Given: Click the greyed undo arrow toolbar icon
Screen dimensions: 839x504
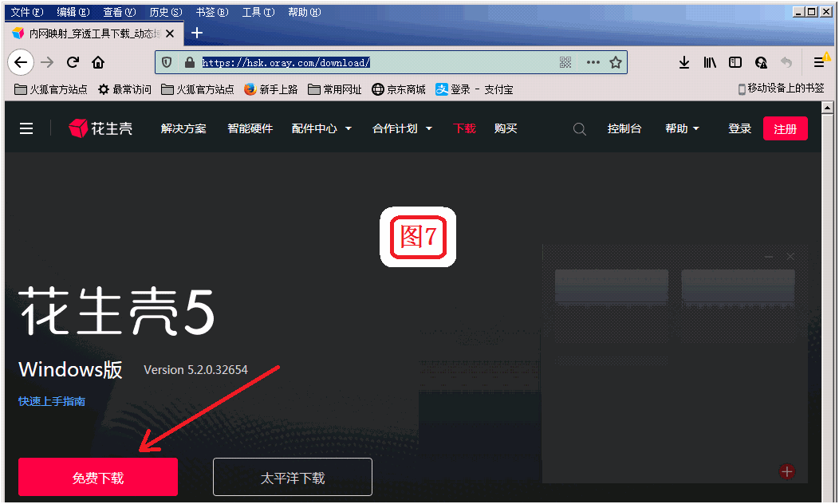Looking at the screenshot, I should (x=786, y=62).
